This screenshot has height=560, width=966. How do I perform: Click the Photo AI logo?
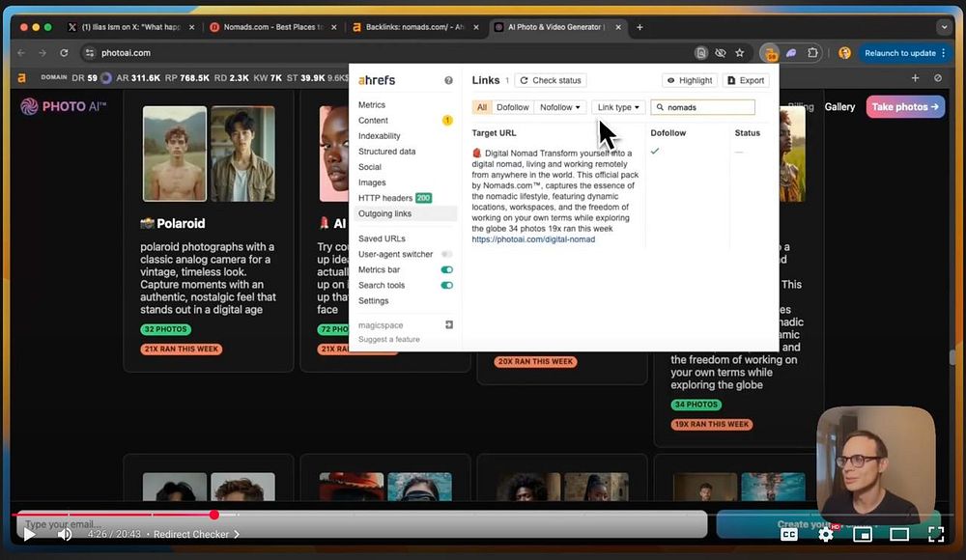tap(63, 106)
